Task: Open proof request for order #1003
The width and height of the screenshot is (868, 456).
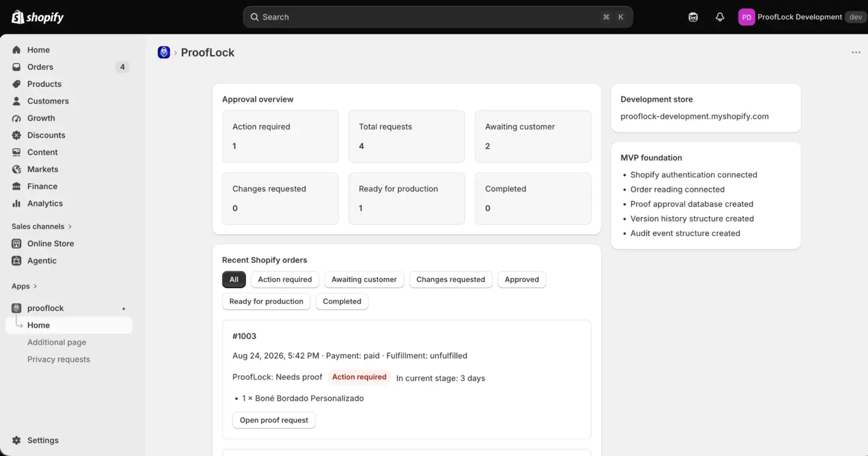Action: click(x=274, y=420)
